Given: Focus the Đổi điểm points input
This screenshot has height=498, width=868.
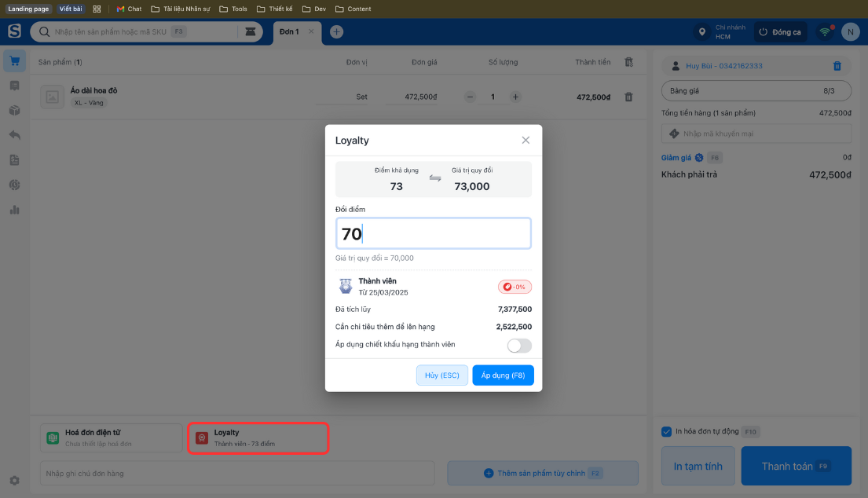Looking at the screenshot, I should point(434,233).
